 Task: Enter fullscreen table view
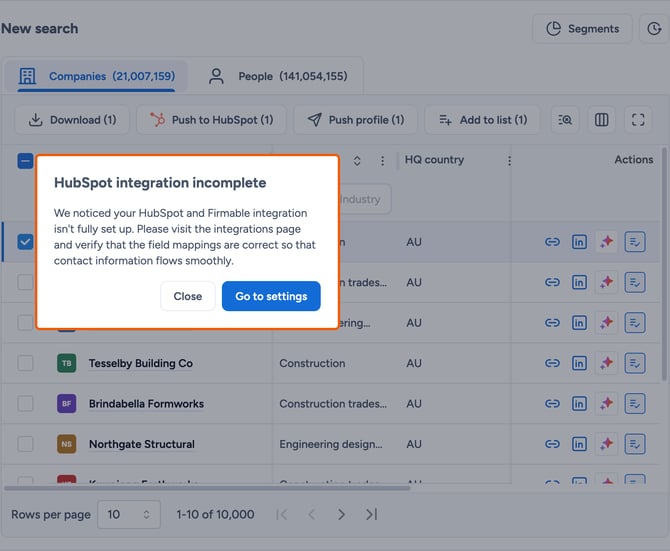coord(638,120)
